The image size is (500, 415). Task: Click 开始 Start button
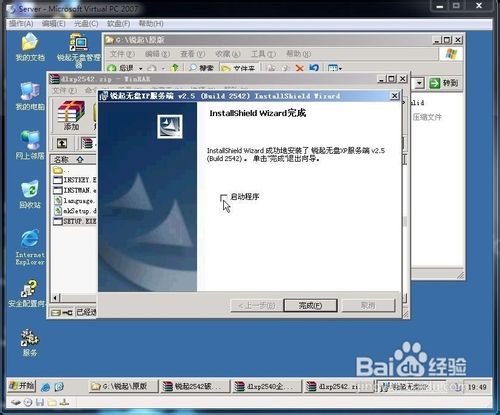coord(22,386)
